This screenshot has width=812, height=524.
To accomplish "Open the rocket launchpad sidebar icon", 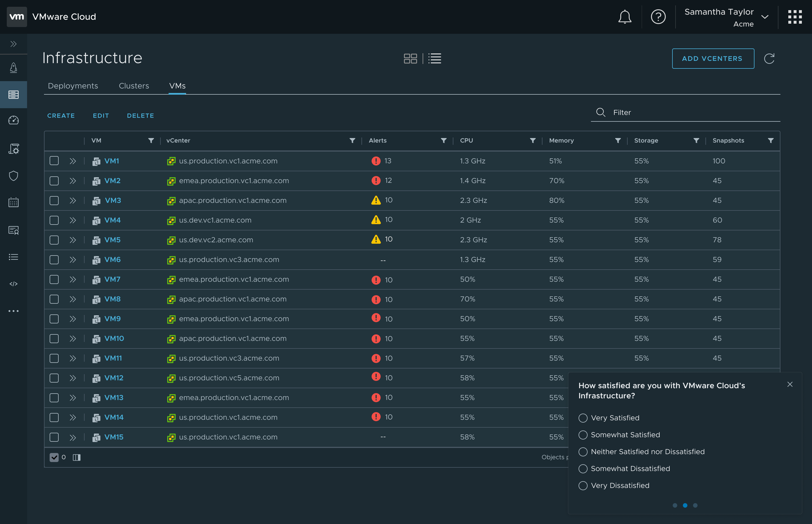I will tap(13, 67).
